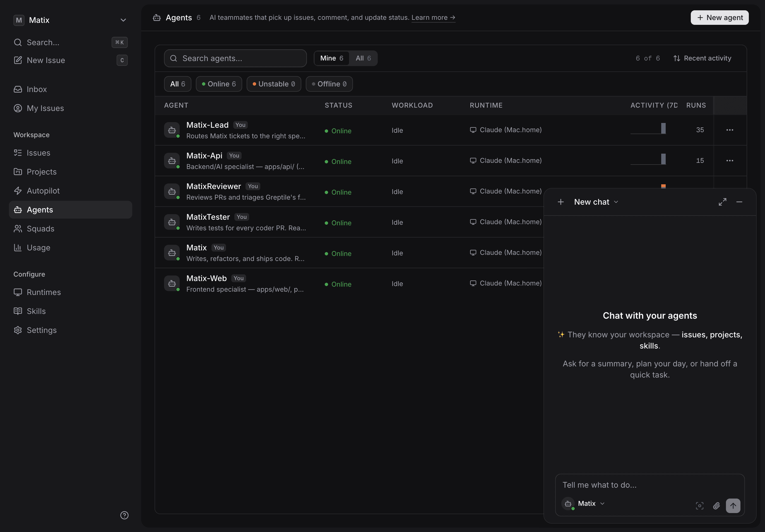765x532 pixels.
Task: Open Issues in Workspace section
Action: (x=70, y=153)
